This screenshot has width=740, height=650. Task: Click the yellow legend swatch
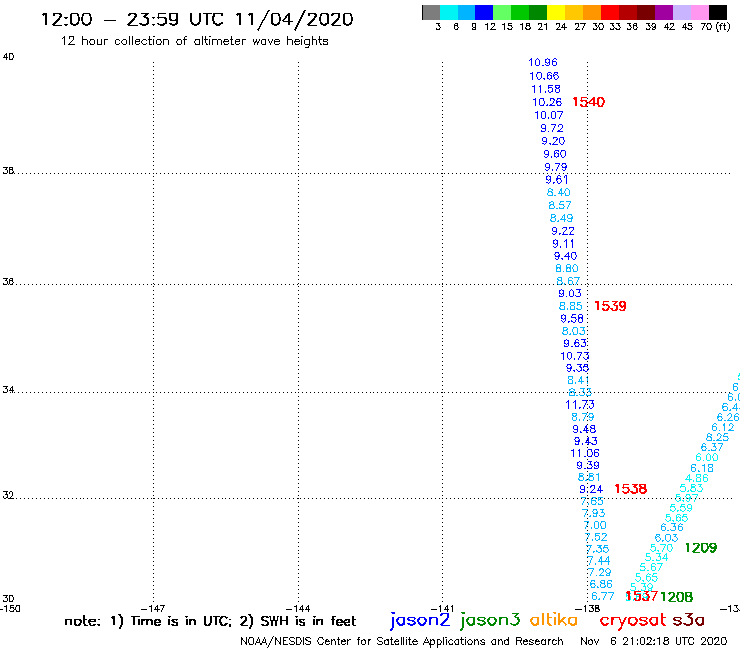(556, 12)
